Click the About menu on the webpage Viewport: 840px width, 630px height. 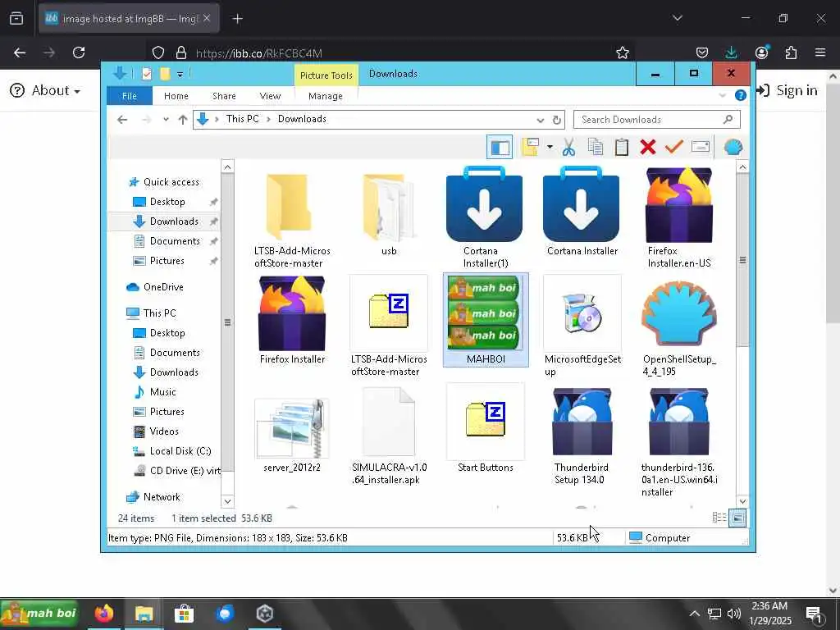[x=46, y=90]
